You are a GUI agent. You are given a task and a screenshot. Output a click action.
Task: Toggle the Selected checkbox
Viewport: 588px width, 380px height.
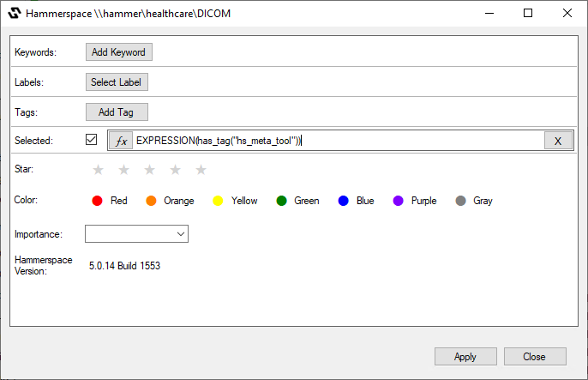pos(91,140)
